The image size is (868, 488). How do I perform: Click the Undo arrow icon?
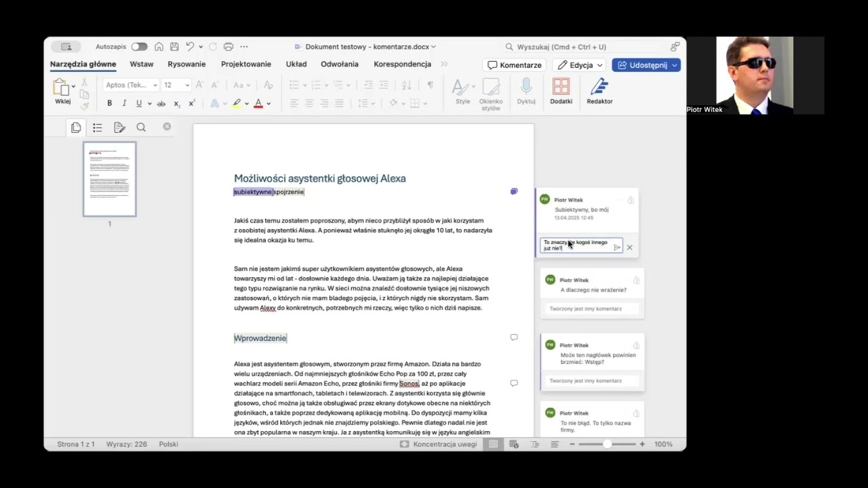pos(190,47)
